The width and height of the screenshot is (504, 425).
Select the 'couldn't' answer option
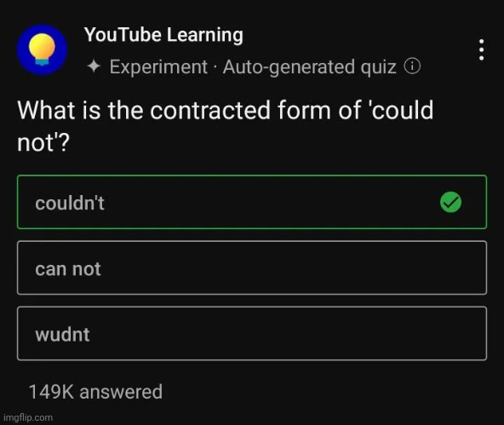pos(252,202)
